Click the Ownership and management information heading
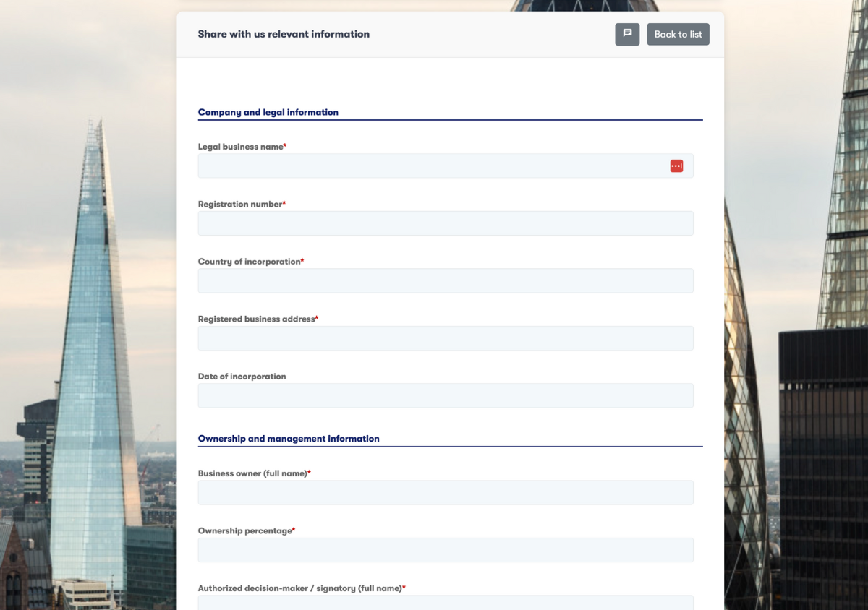 pyautogui.click(x=289, y=439)
